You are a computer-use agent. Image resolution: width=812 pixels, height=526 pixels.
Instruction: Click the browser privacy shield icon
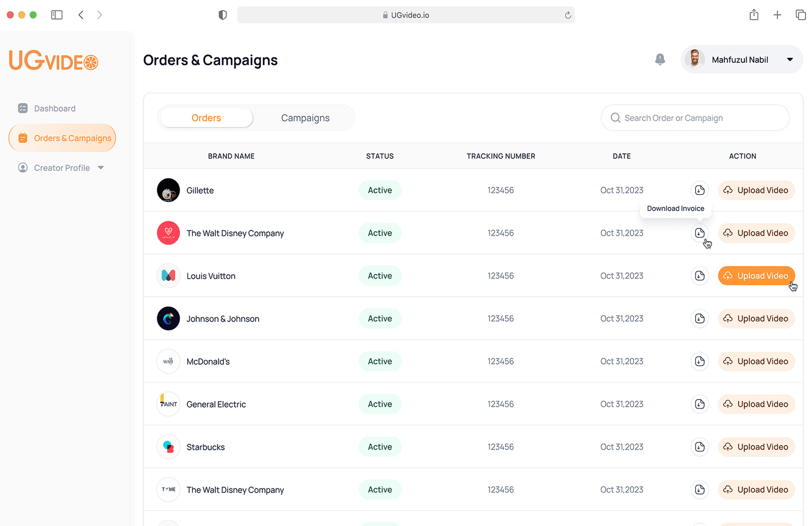(222, 15)
